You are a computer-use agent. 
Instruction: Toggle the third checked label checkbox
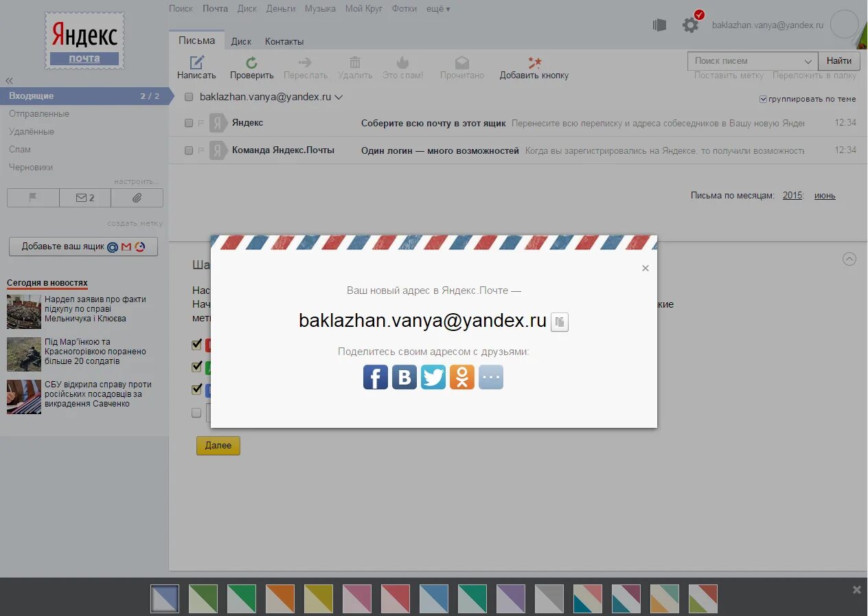[196, 389]
